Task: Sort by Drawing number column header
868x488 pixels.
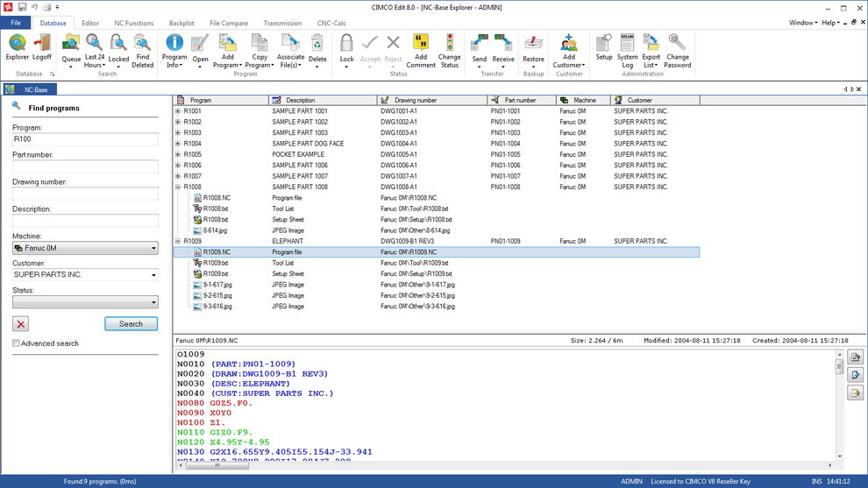Action: (432, 100)
